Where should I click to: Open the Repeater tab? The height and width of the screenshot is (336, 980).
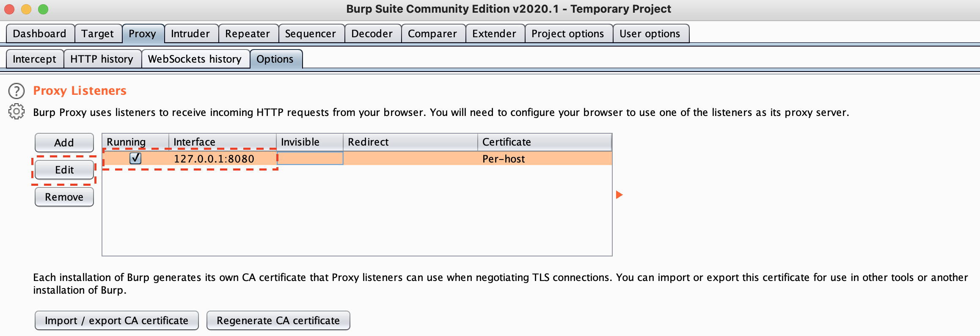[x=248, y=33]
